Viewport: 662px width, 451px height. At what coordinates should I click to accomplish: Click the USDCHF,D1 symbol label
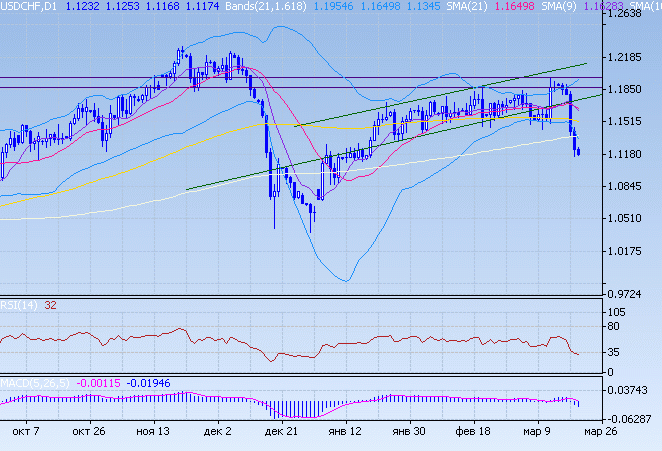pos(28,6)
